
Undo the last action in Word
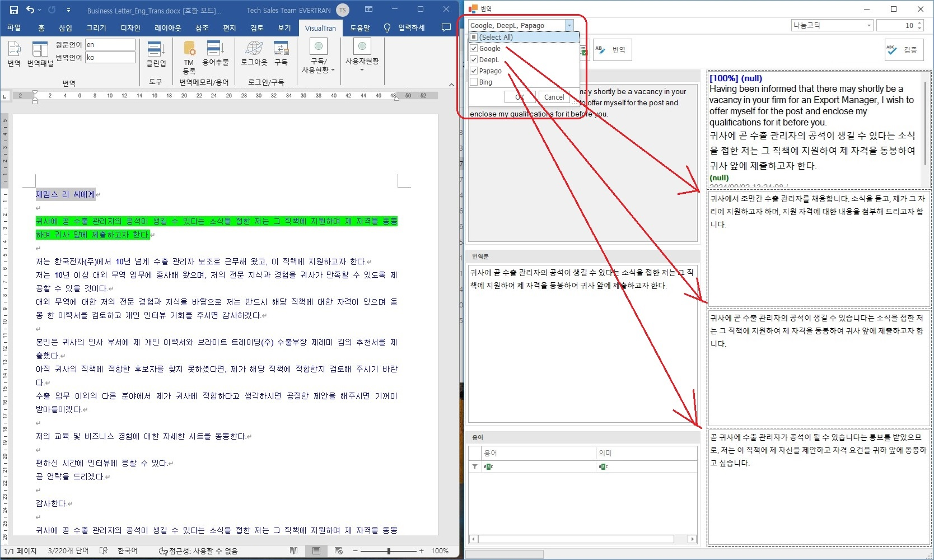pos(30,10)
